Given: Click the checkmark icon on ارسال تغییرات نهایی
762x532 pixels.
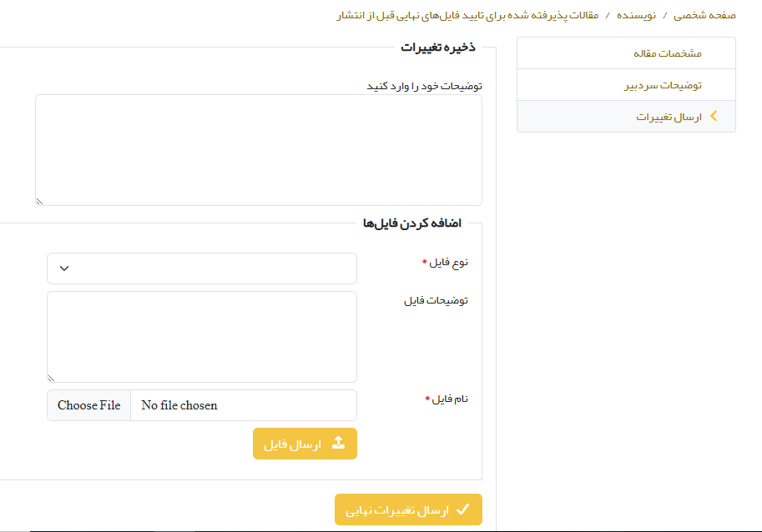Looking at the screenshot, I should (462, 509).
